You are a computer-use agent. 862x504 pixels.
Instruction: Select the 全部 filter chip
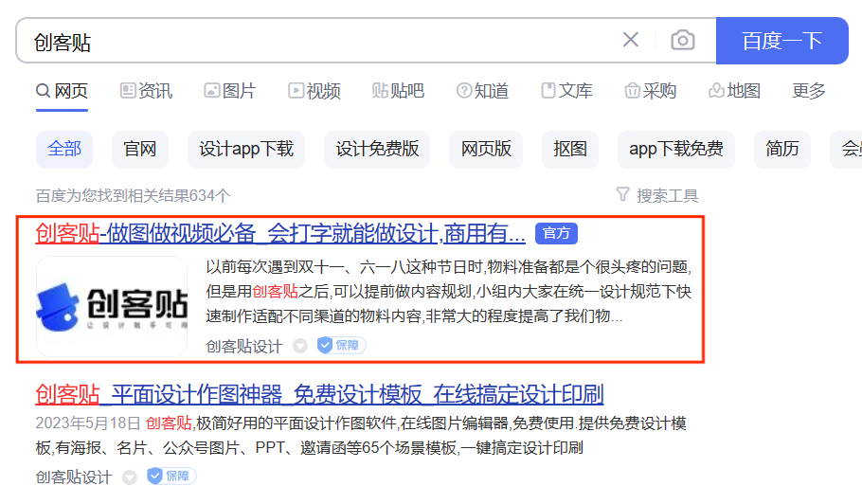pyautogui.click(x=64, y=149)
